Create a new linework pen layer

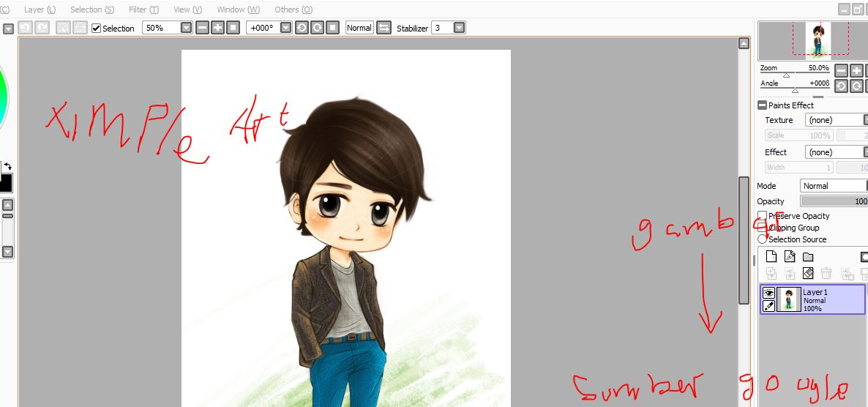tap(790, 256)
